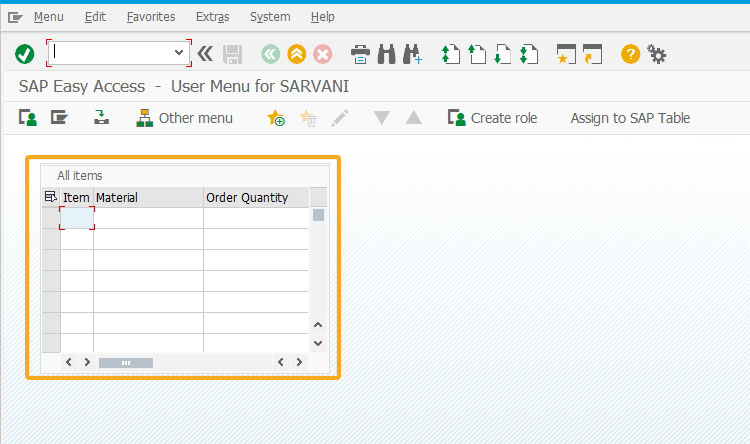Click the Find binoculars icon
750x444 pixels.
tap(386, 54)
